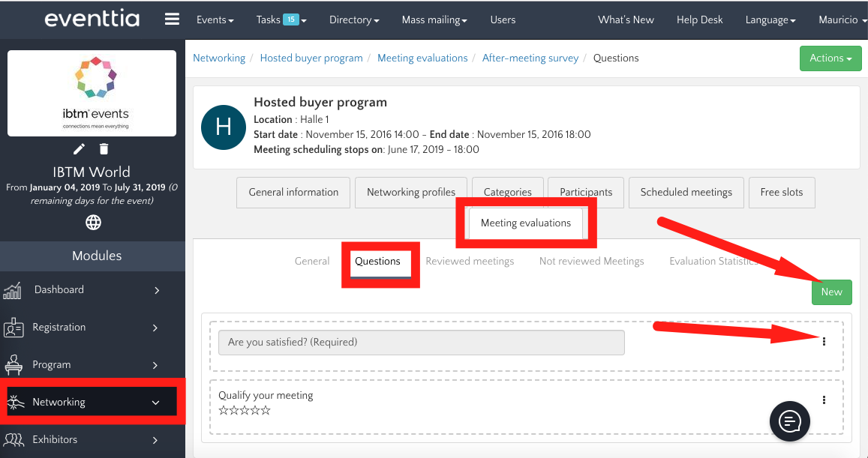Open the chat support bubble icon
868x458 pixels.
point(789,421)
